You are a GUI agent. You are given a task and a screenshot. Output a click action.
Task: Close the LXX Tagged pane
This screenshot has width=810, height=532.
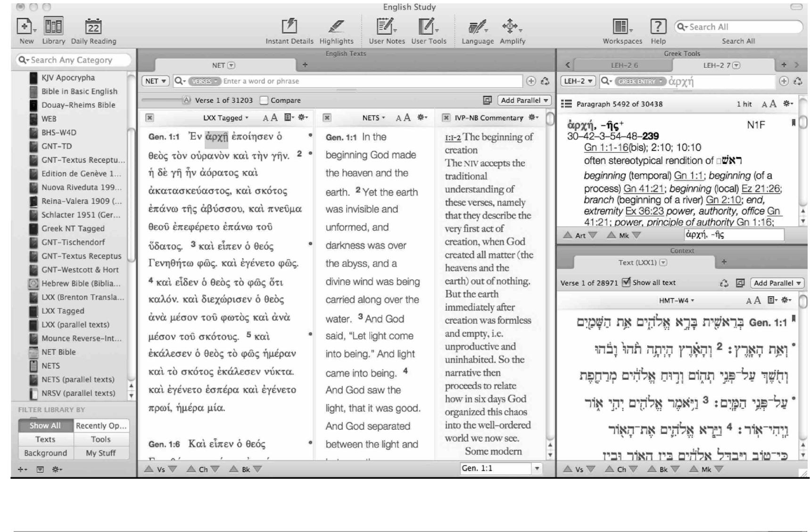tap(149, 118)
